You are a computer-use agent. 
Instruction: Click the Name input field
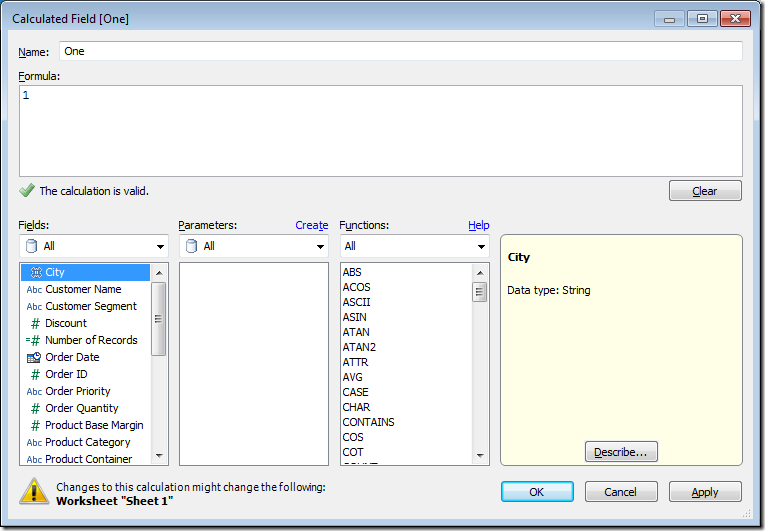(401, 51)
